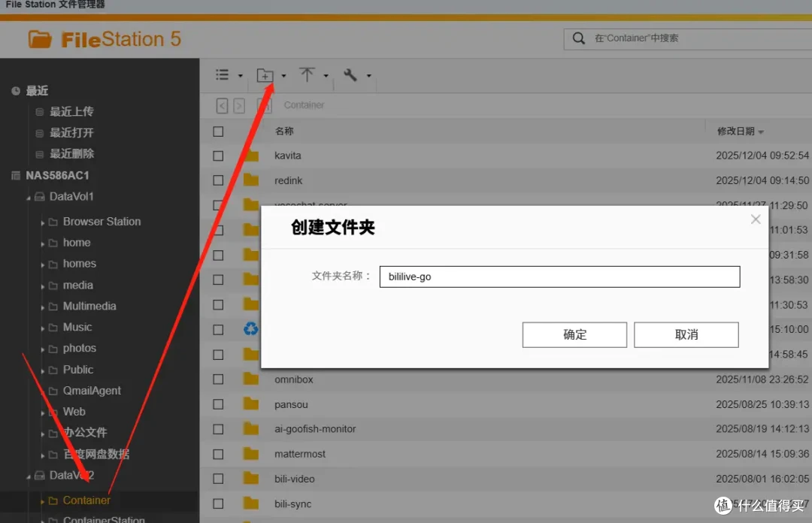This screenshot has width=812, height=523.
Task: Click the kavita folder icon
Action: point(251,156)
